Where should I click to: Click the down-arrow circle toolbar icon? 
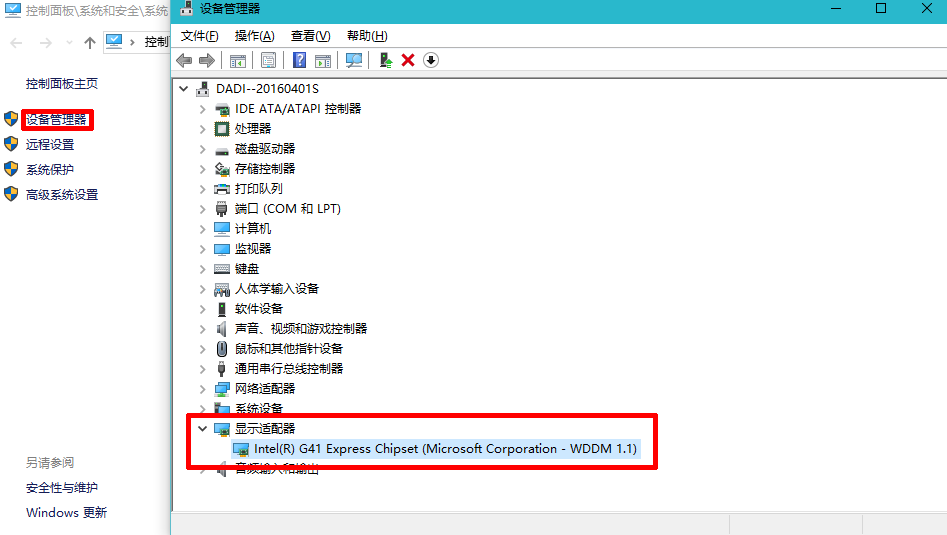(431, 60)
